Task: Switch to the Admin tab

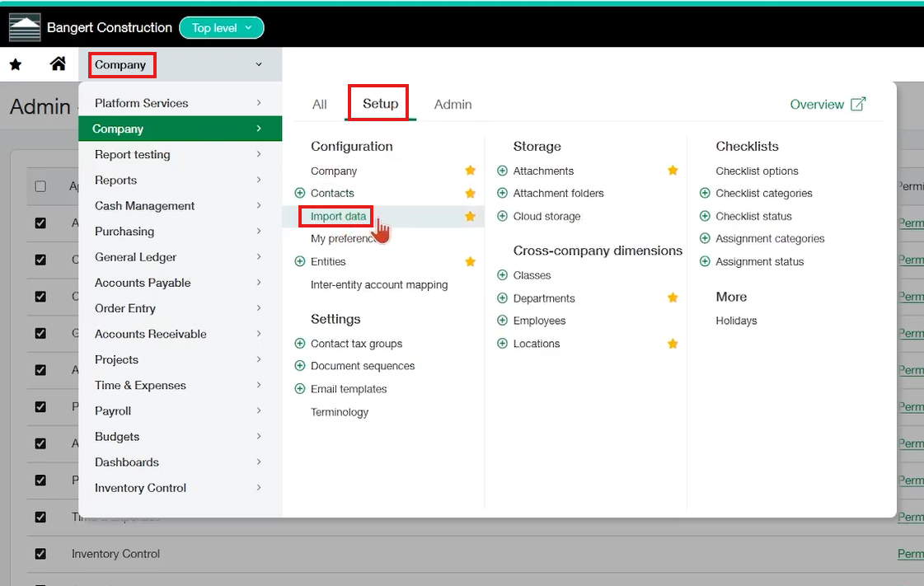Action: 453,104
